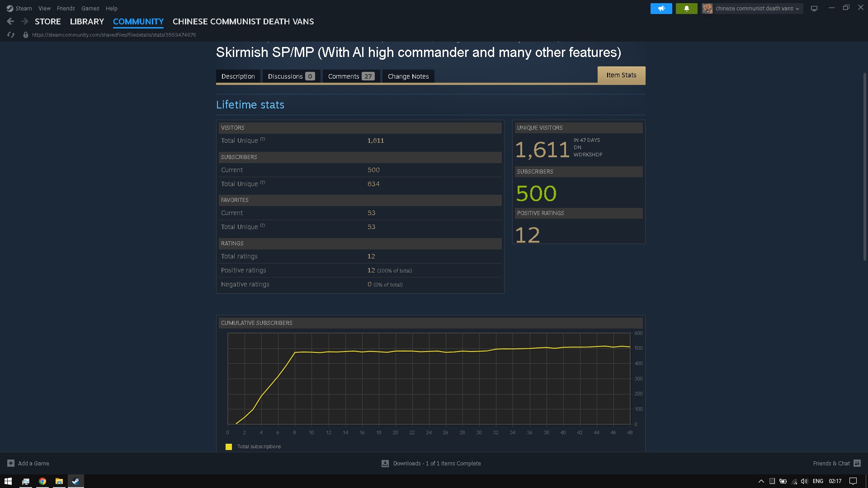Open the Friends menu

[66, 8]
